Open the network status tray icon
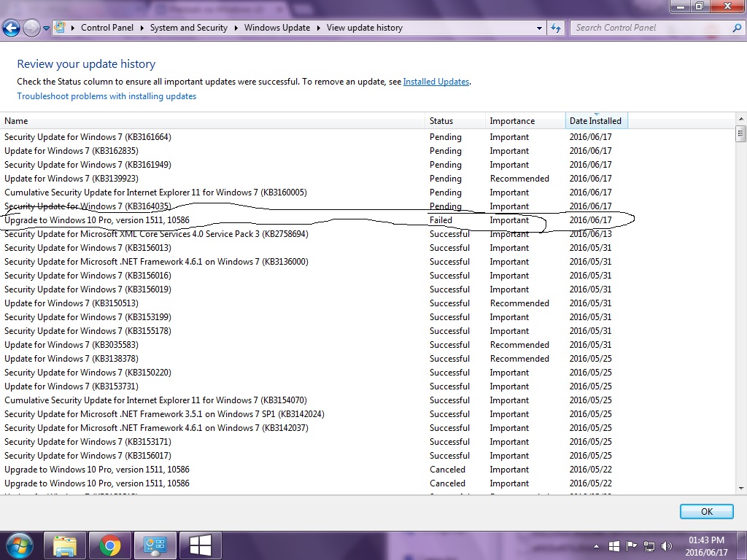The height and width of the screenshot is (560, 747). pos(649,546)
